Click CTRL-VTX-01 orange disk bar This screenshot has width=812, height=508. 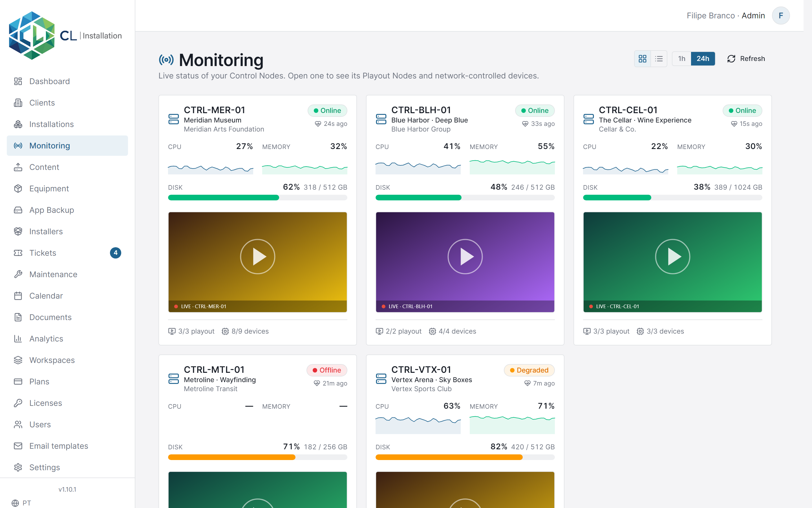tap(465, 457)
